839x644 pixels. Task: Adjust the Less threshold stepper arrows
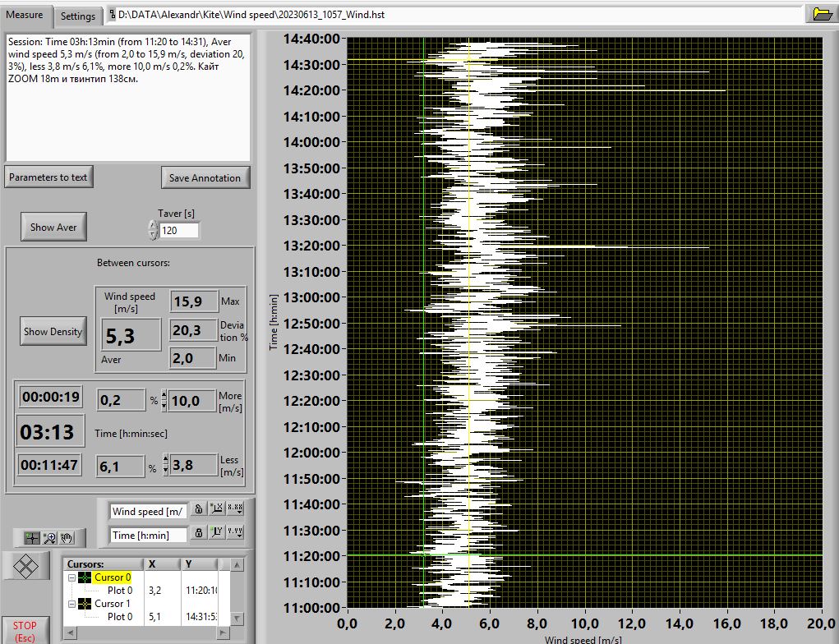click(x=165, y=465)
